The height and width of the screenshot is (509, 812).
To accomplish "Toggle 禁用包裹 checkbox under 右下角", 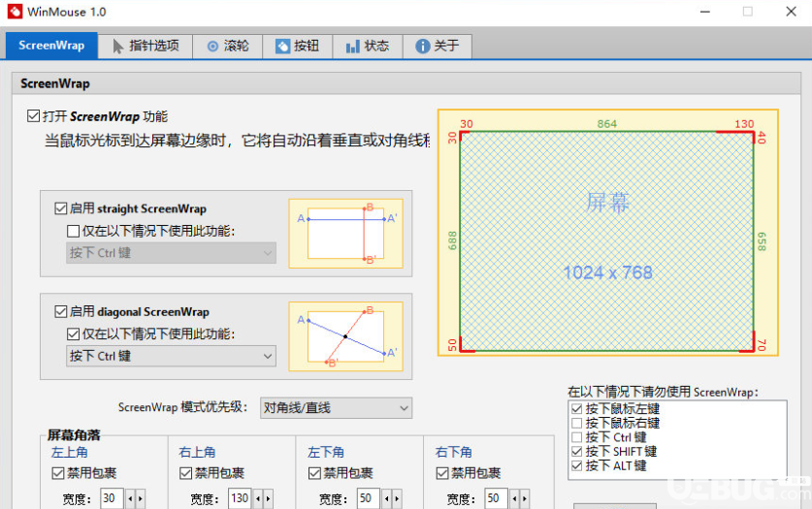I will point(441,473).
